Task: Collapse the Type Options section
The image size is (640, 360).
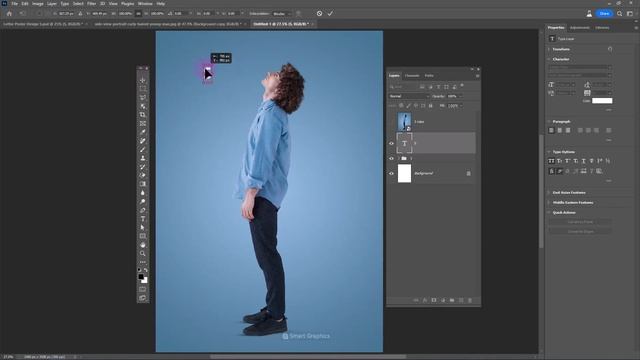Action: [x=549, y=152]
